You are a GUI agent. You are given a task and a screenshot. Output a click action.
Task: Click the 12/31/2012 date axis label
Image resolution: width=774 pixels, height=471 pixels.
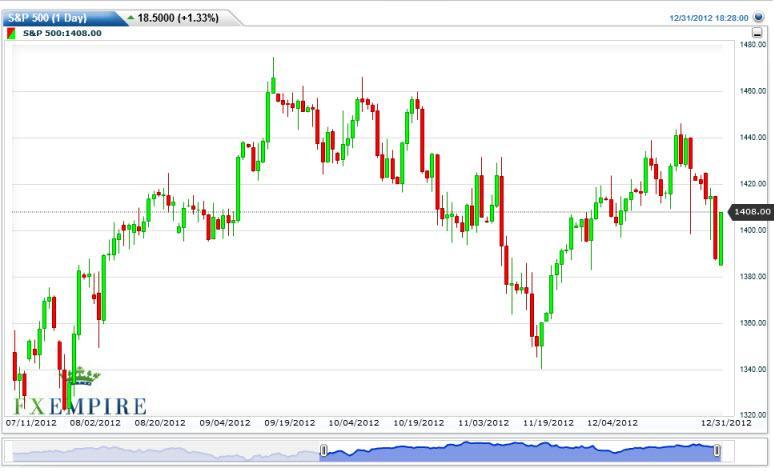(726, 423)
